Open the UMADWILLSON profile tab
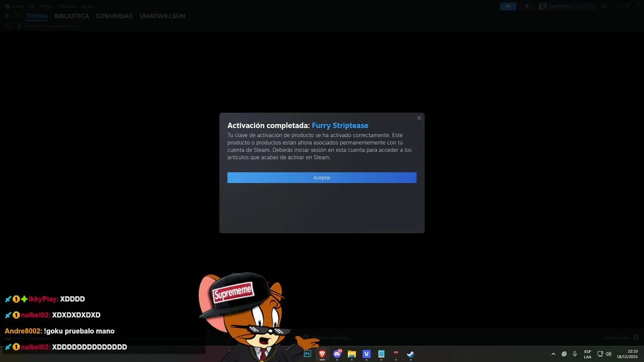This screenshot has width=644, height=362. (162, 16)
